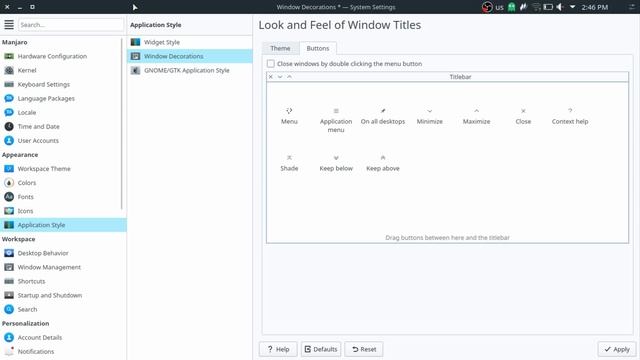Viewport: 640px width, 360px height.
Task: Open Account Details
Action: pos(63,338)
